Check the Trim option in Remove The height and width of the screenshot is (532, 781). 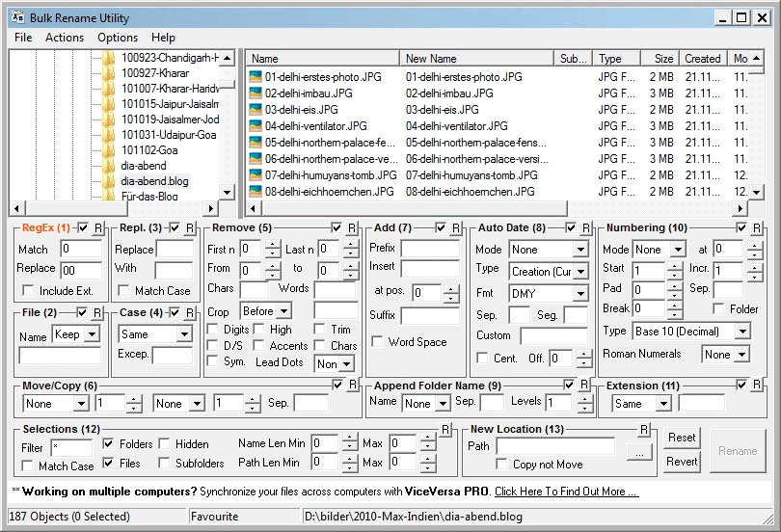click(x=320, y=330)
